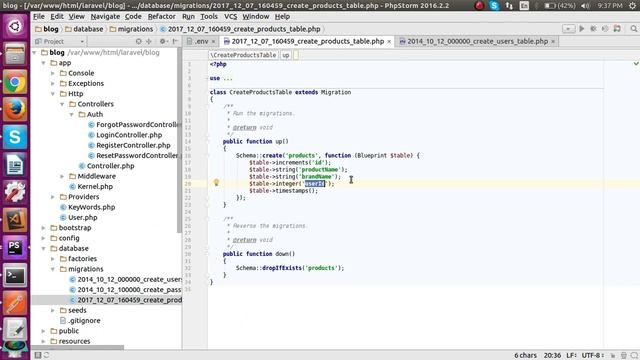Click the blog breadcrumb

click(47, 29)
